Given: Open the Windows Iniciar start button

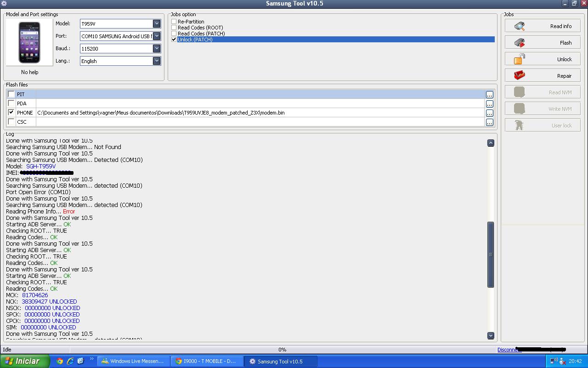Looking at the screenshot, I should pos(25,361).
